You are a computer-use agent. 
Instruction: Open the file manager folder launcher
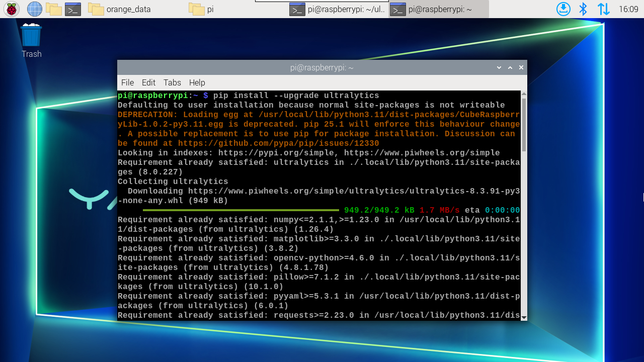point(54,9)
